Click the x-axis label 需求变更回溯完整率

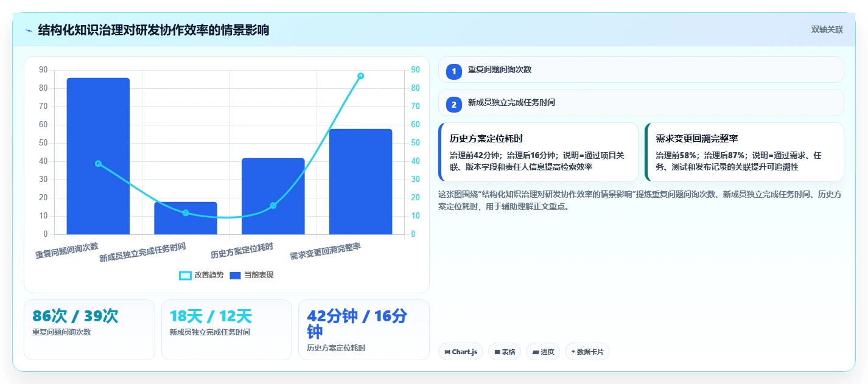click(326, 251)
